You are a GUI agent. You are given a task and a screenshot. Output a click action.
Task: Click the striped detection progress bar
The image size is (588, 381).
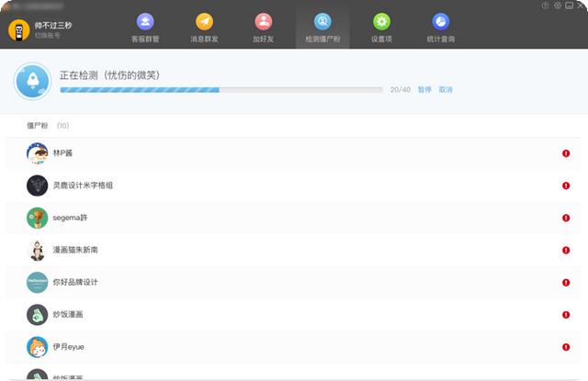click(x=221, y=90)
